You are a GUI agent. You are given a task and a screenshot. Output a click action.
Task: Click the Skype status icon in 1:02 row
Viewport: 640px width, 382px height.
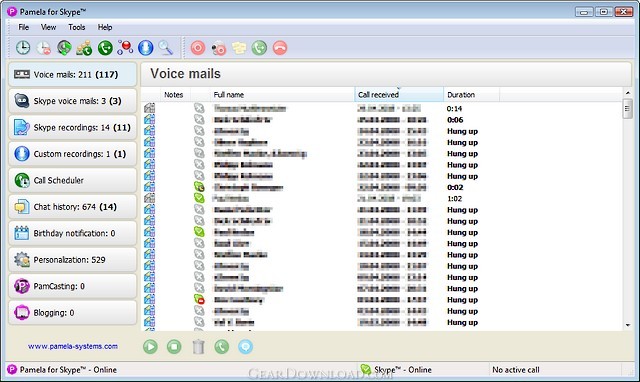coord(199,198)
